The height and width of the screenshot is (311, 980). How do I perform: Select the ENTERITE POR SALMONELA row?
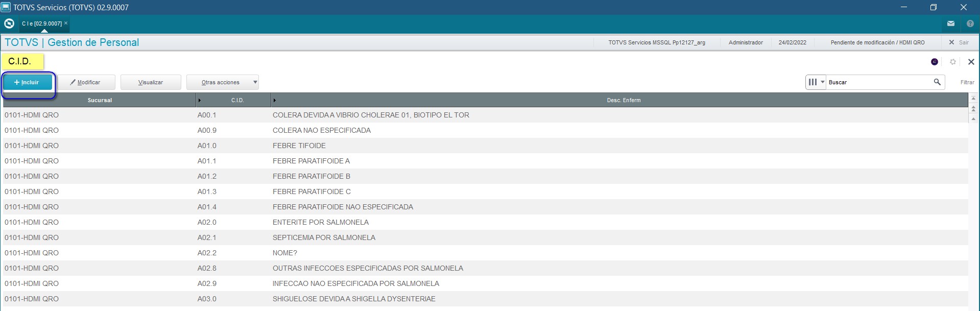click(486, 222)
